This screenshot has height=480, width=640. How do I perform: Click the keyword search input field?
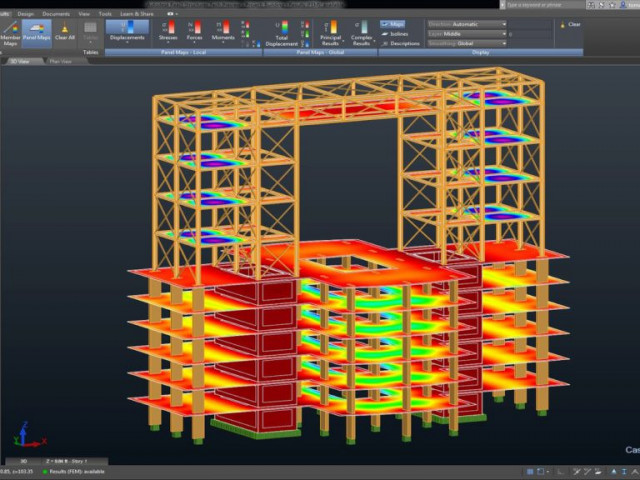[544, 5]
